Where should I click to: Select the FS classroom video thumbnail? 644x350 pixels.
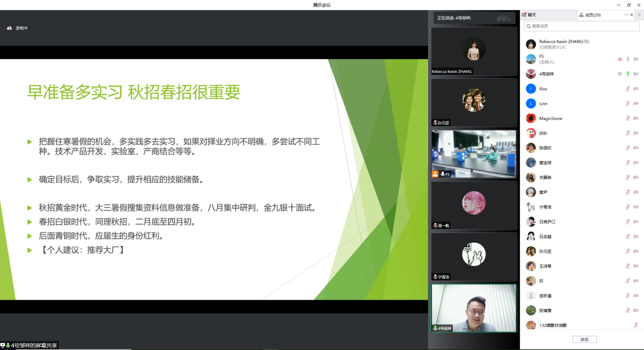(x=474, y=154)
